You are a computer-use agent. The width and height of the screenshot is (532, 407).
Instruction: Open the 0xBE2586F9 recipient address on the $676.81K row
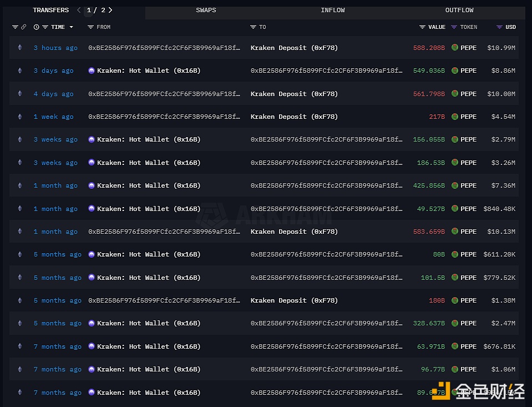326,346
